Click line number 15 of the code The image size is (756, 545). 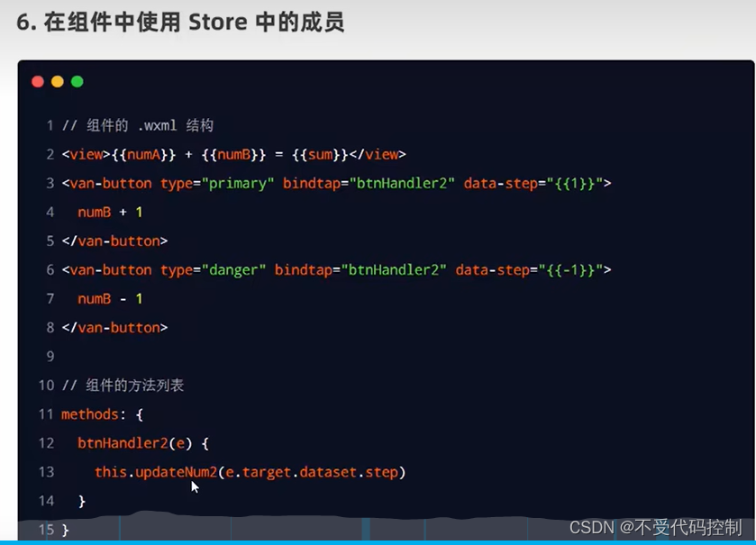(46, 530)
